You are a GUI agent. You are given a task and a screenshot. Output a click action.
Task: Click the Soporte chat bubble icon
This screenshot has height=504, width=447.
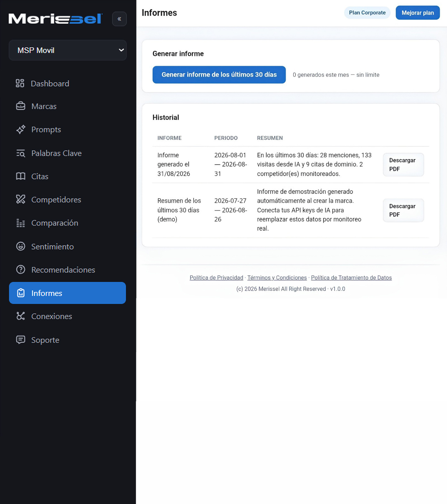[x=21, y=340]
